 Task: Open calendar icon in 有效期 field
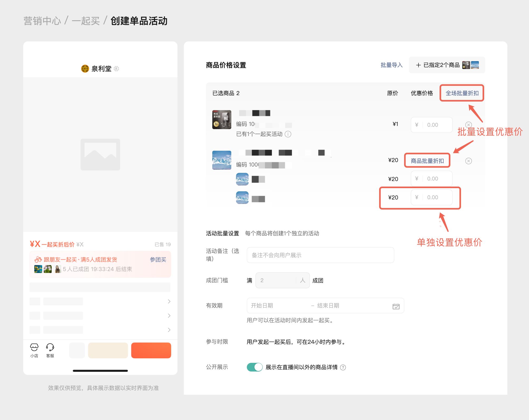click(396, 306)
